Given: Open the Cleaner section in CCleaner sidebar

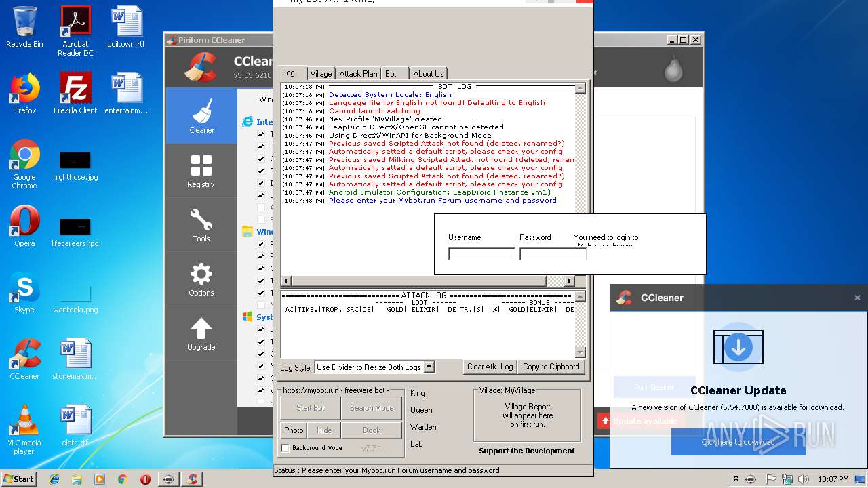Looking at the screenshot, I should 201,116.
